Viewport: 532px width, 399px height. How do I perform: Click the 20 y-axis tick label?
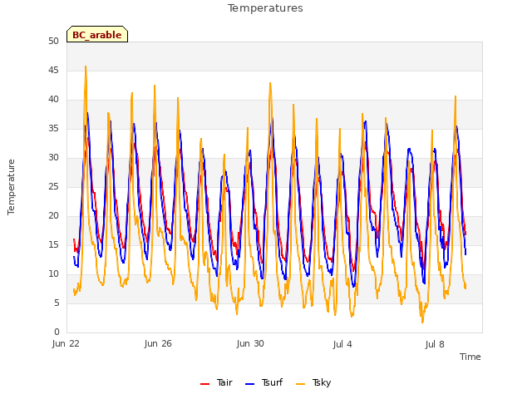(x=53, y=216)
